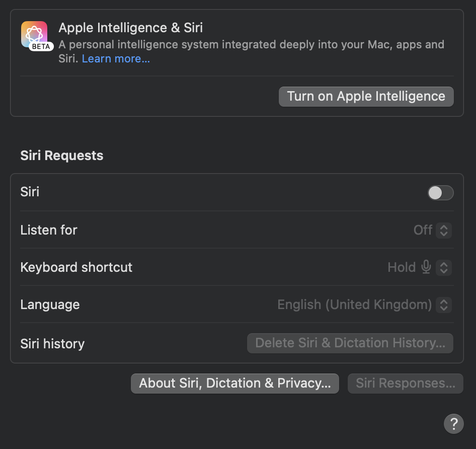Click Delete Siri & Dictation History button
Viewport: 476px width, 449px height.
tap(350, 343)
